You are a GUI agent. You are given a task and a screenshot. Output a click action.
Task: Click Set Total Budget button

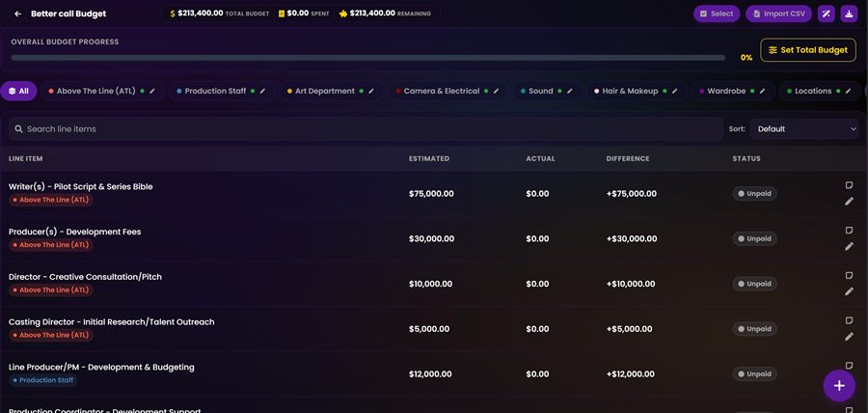[x=808, y=50]
